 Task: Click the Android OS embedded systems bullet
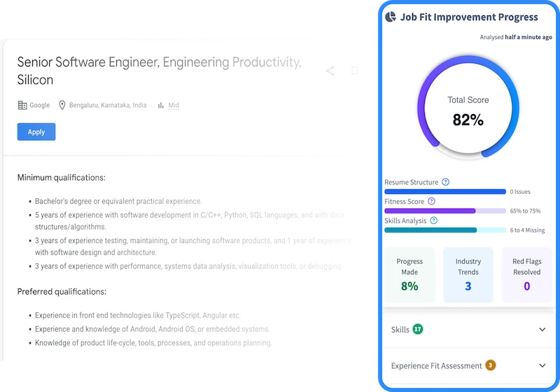pos(152,329)
